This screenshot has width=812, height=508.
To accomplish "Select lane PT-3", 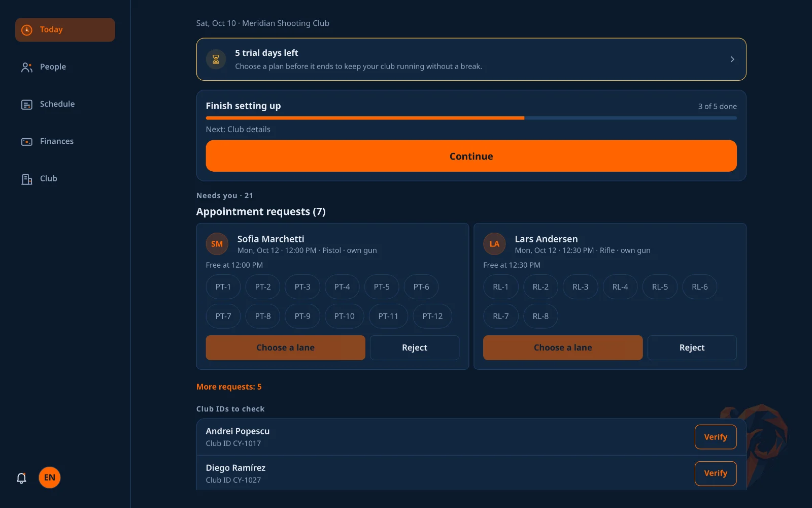I will pyautogui.click(x=302, y=287).
